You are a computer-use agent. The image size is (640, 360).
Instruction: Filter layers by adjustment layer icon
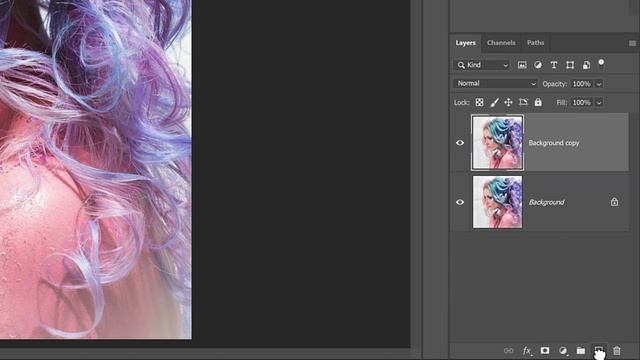538,65
